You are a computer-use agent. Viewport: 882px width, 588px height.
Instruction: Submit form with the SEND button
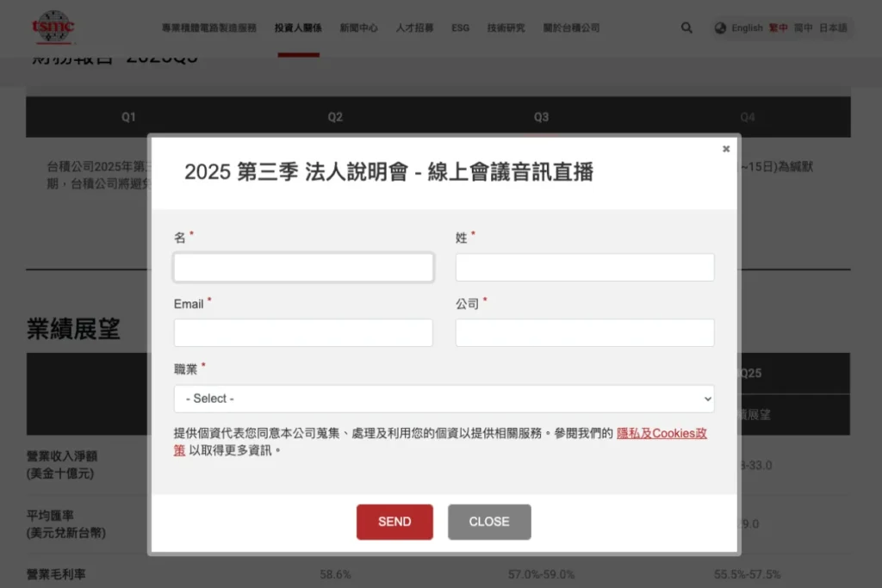[x=394, y=522]
